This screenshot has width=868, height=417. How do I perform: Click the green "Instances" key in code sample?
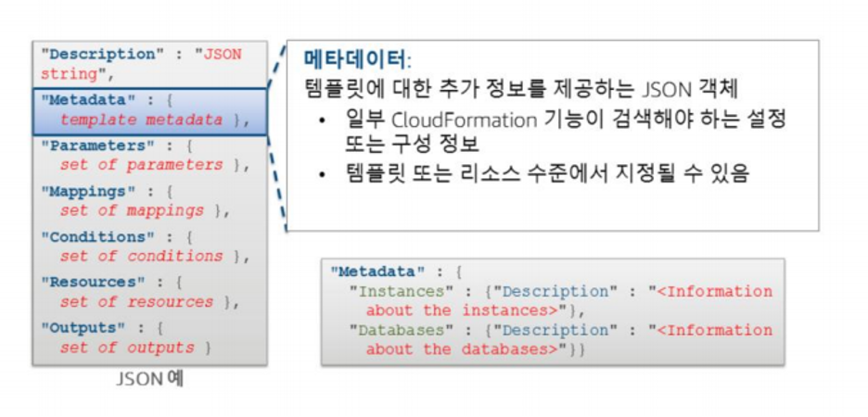click(402, 292)
